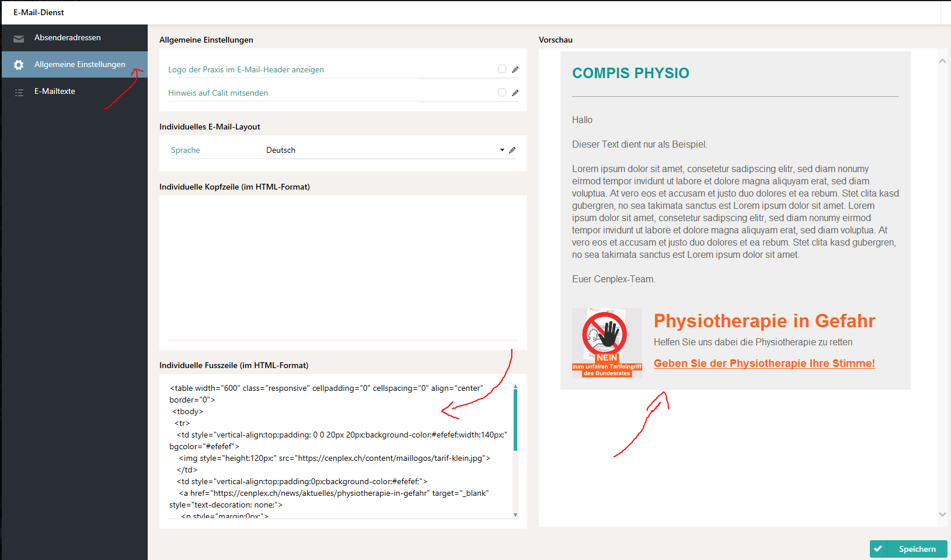Screen dimensions: 951x560
Task: Click the pencil icon next to Sprache dropdown
Action: click(512, 150)
